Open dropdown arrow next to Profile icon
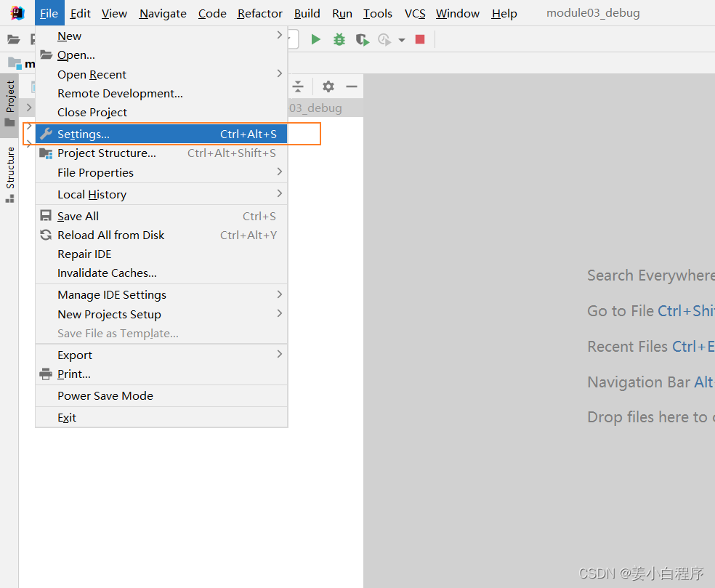Viewport: 715px width, 588px height. coord(402,40)
